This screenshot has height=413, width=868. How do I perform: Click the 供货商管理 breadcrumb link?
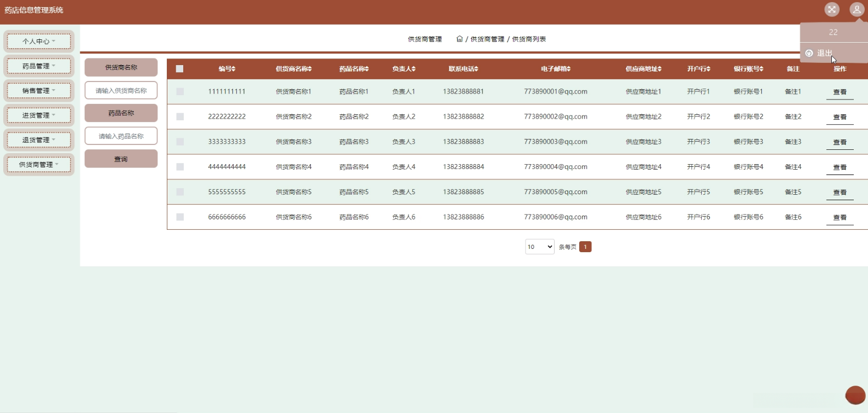tap(487, 39)
